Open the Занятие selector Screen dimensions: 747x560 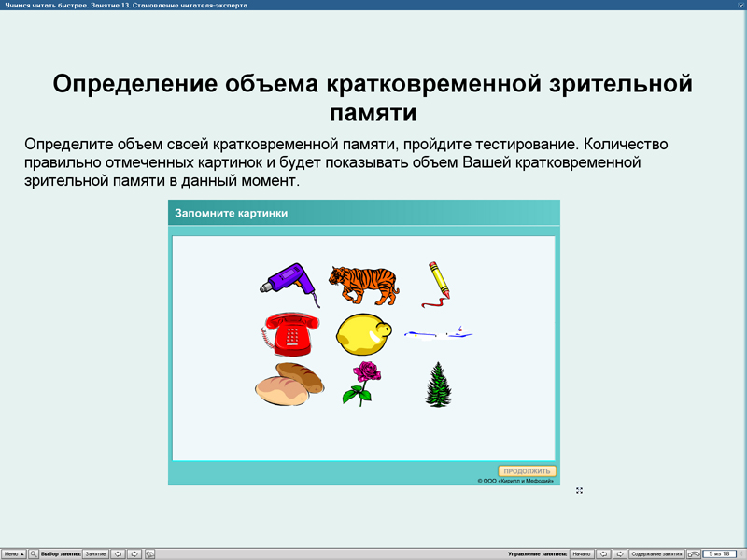96,553
